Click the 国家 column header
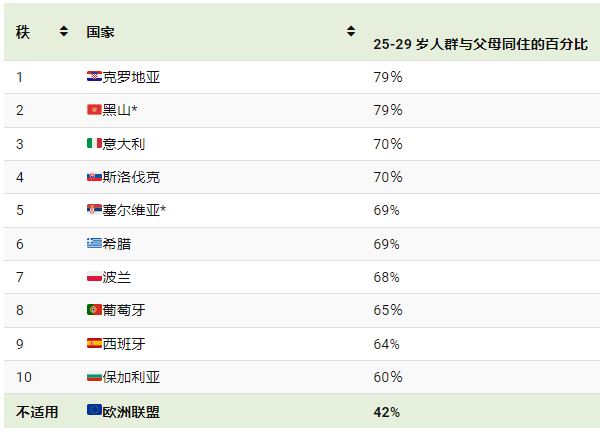The image size is (600, 433). tap(100, 32)
